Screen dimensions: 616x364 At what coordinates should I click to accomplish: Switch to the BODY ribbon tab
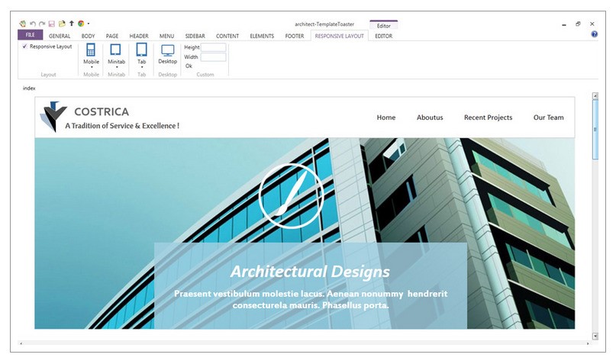(88, 36)
